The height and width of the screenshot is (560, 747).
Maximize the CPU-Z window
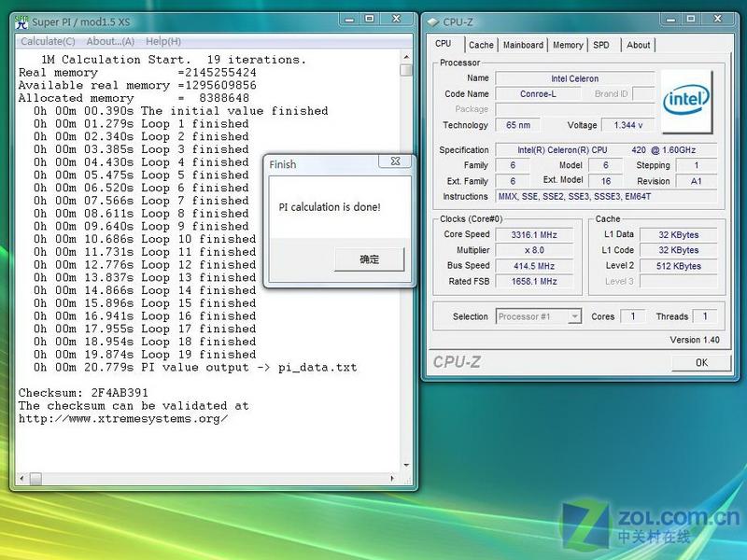click(x=691, y=19)
